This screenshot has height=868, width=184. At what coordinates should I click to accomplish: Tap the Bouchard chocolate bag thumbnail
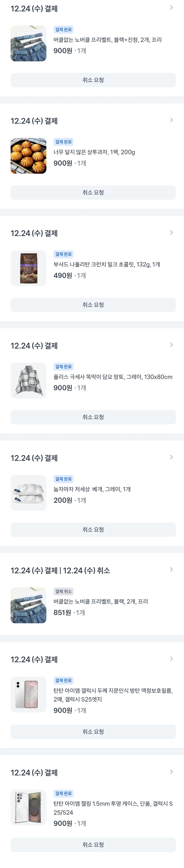pos(28,268)
